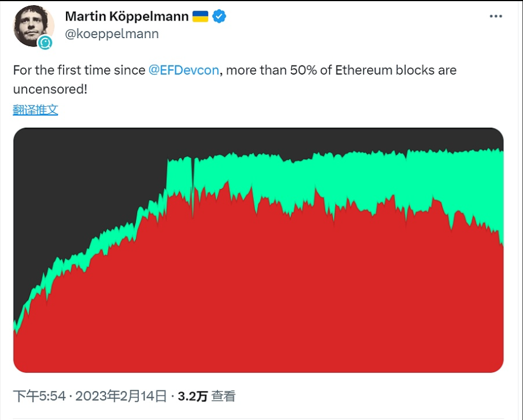Screen dimensions: 523x420
Task: Open the @koeppelmann handle link
Action: (x=112, y=34)
